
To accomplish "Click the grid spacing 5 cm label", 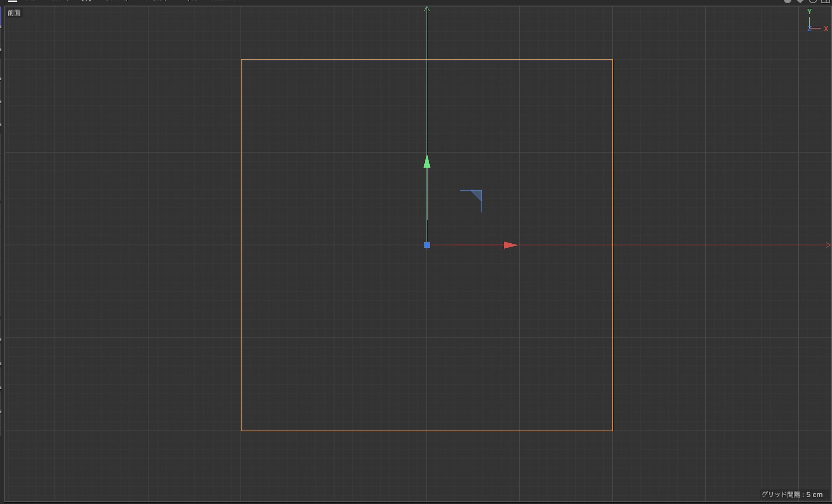I will 792,494.
